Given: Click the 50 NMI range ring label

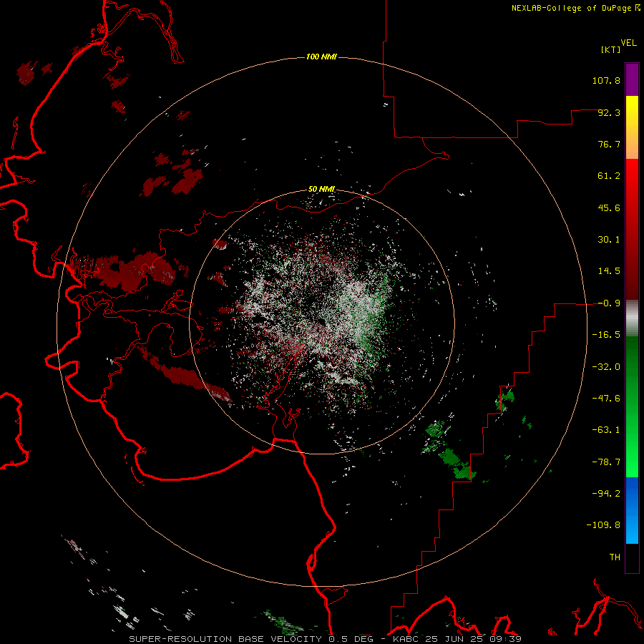Looking at the screenshot, I should [321, 190].
